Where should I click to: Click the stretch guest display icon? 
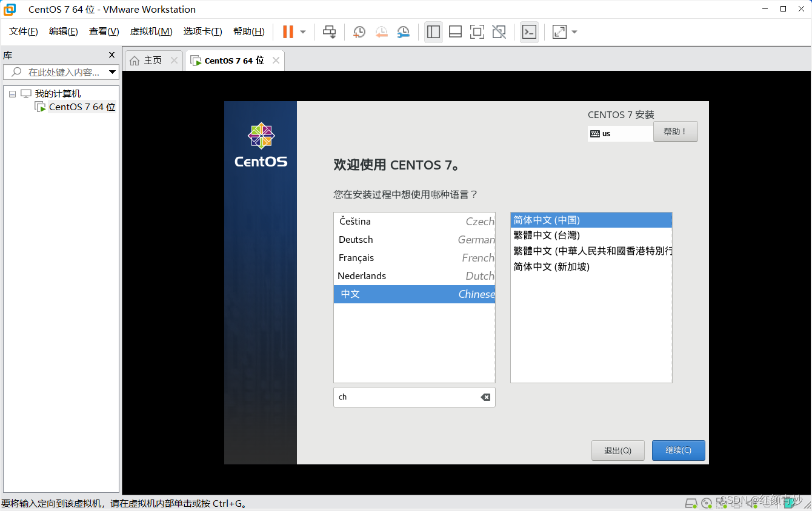(x=559, y=32)
